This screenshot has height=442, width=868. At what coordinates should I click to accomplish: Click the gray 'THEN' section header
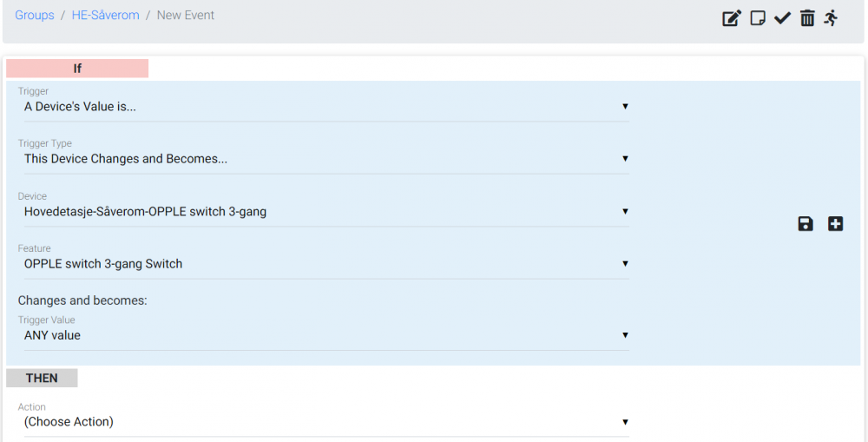click(x=42, y=378)
